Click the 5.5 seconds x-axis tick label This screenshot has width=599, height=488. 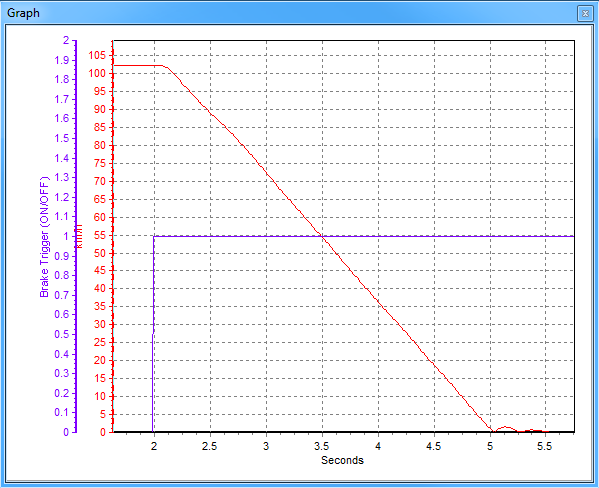544,446
